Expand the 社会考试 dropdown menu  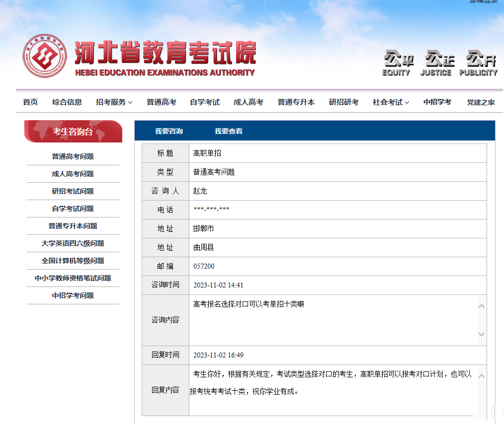pos(391,102)
